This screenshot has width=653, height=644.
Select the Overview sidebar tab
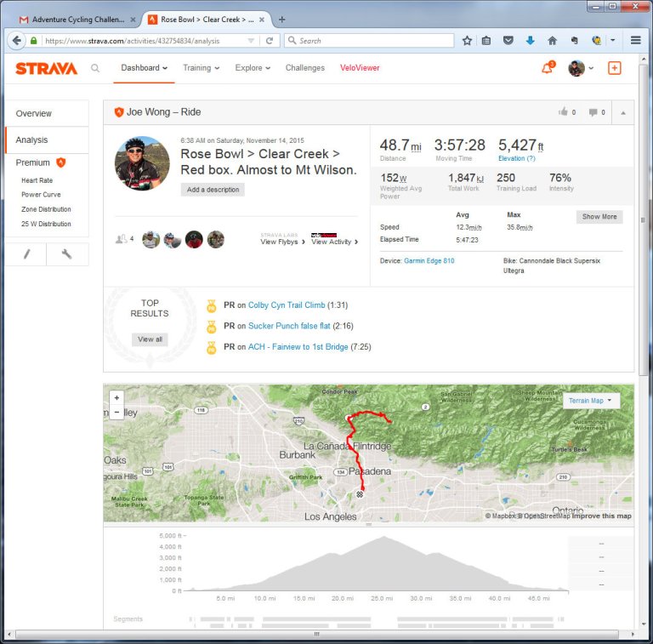[47, 113]
